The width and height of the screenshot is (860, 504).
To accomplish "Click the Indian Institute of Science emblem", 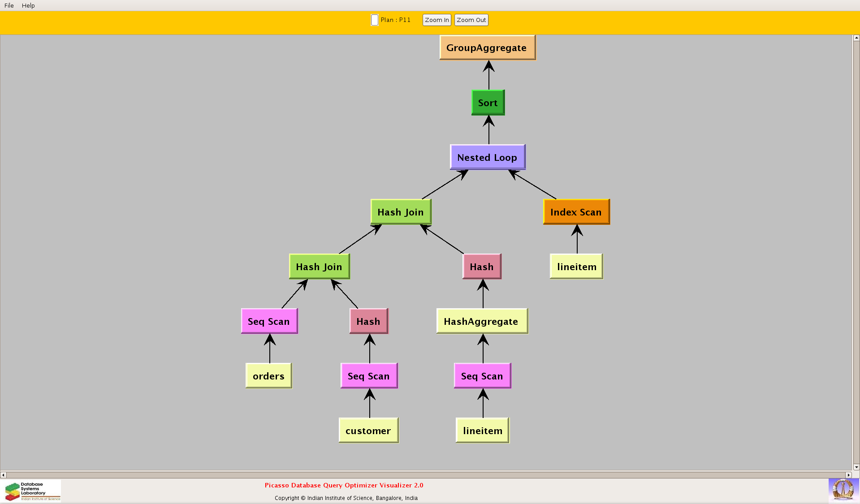I will coord(843,490).
